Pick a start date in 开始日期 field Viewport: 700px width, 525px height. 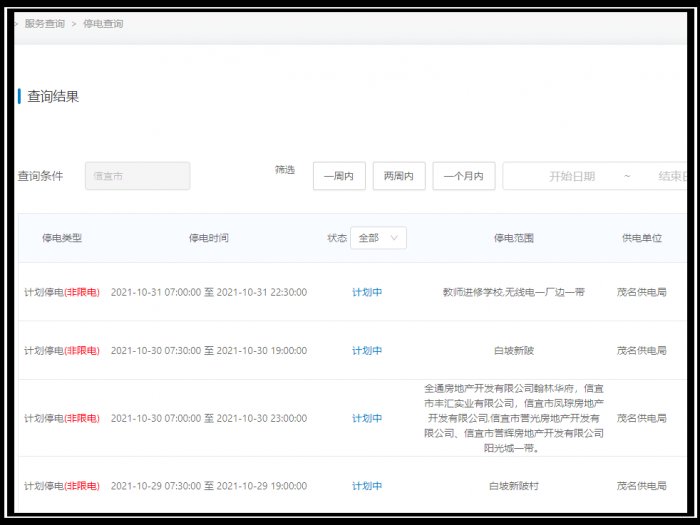tap(572, 176)
